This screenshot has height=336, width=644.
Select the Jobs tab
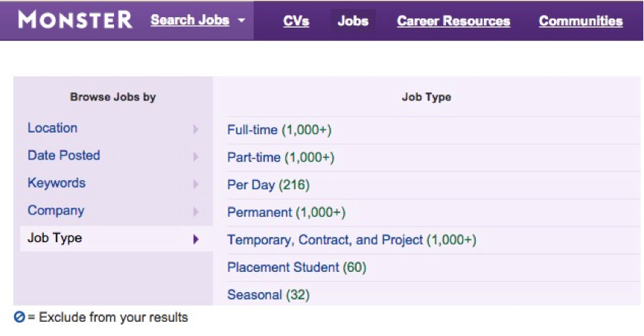pos(353,21)
